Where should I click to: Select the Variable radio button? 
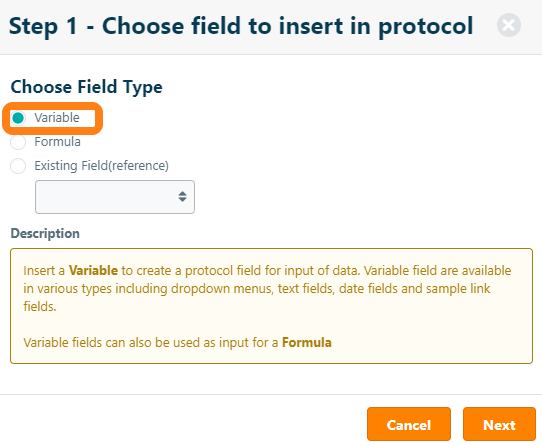tap(18, 118)
